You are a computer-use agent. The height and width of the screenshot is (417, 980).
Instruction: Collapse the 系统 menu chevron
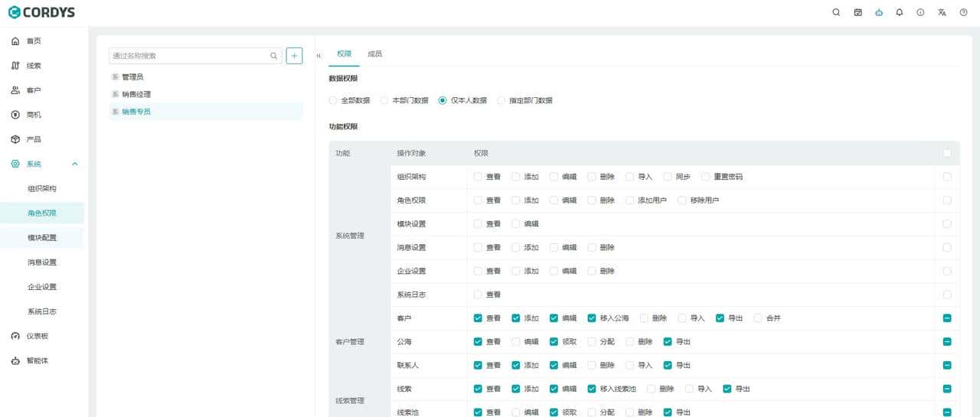click(x=74, y=164)
